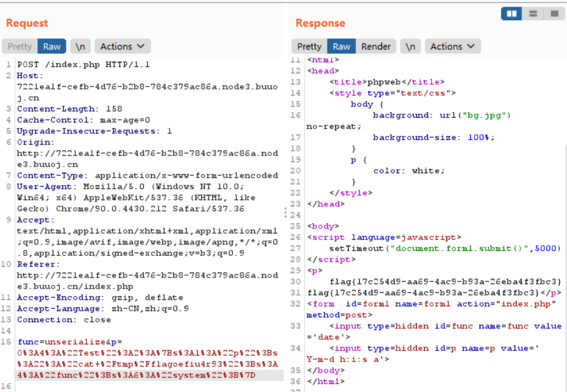Click Upgrade-Insecure-Requests header line

point(94,131)
